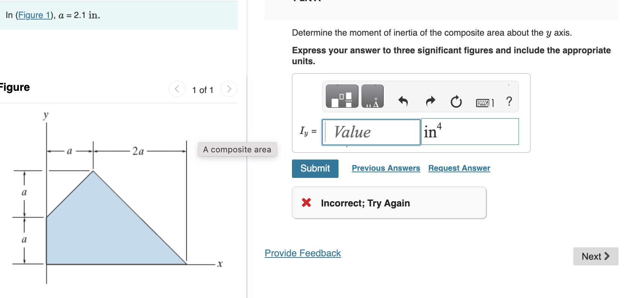Reset the answer field
This screenshot has height=298, width=644.
(x=456, y=101)
